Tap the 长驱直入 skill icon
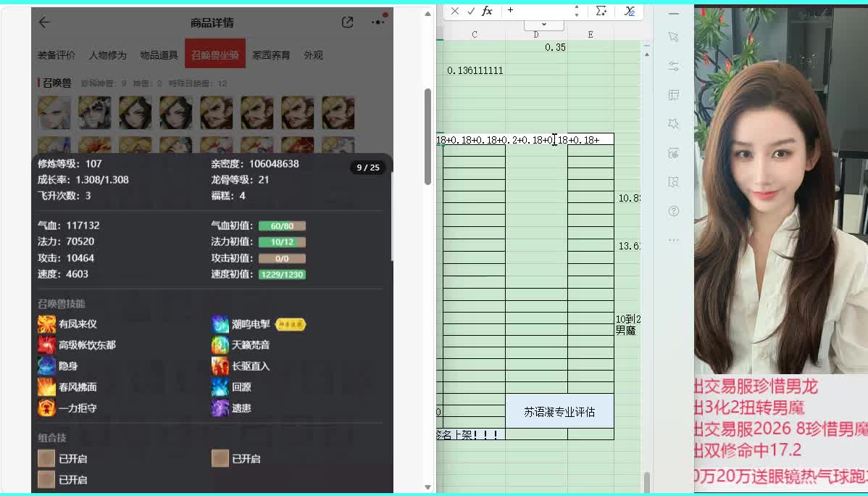The width and height of the screenshot is (868, 496). tap(220, 365)
